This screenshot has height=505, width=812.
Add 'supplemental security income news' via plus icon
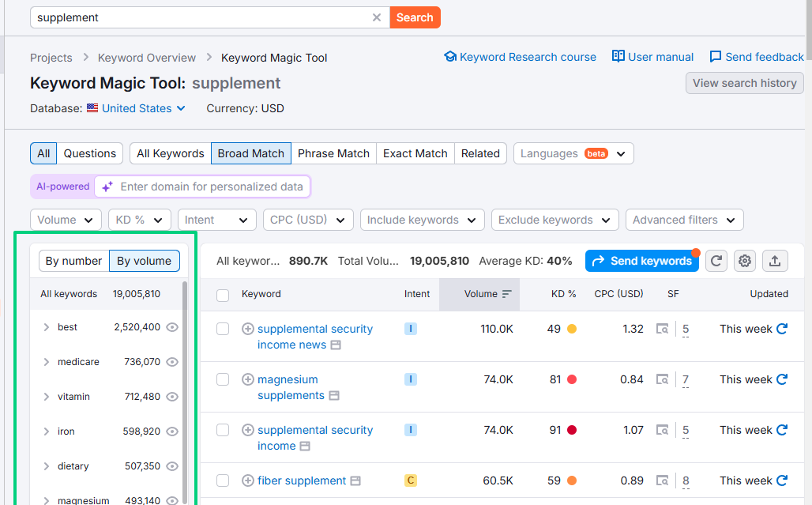(247, 329)
